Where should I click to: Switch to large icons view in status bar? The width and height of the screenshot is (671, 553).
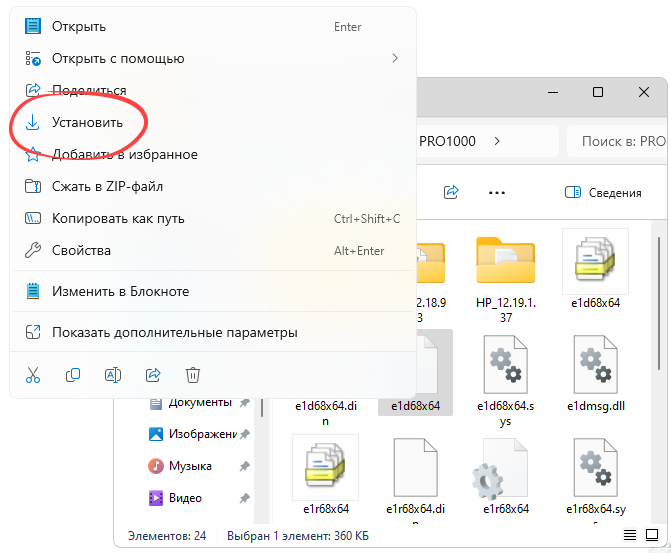pyautogui.click(x=652, y=535)
